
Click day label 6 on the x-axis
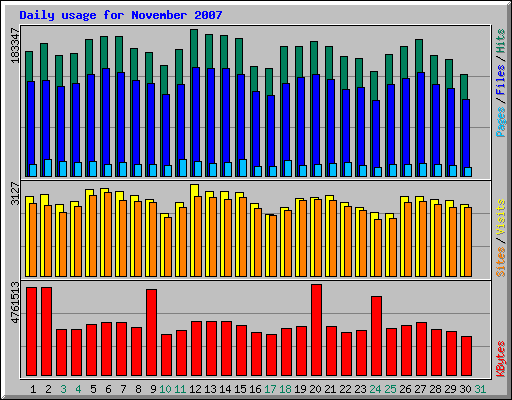click(108, 389)
